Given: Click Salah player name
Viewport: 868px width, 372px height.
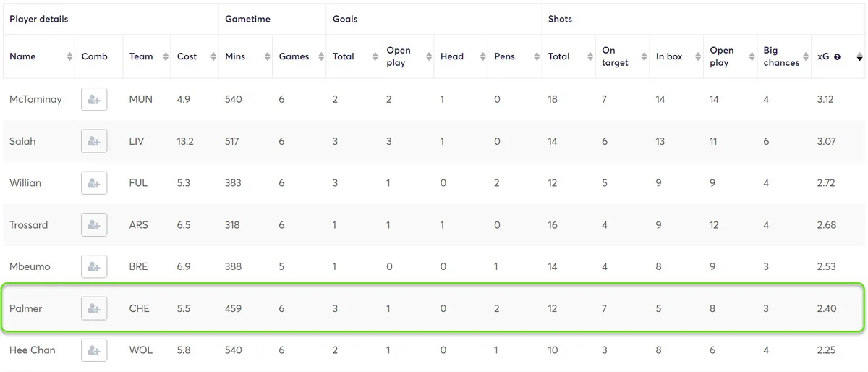Looking at the screenshot, I should (22, 141).
